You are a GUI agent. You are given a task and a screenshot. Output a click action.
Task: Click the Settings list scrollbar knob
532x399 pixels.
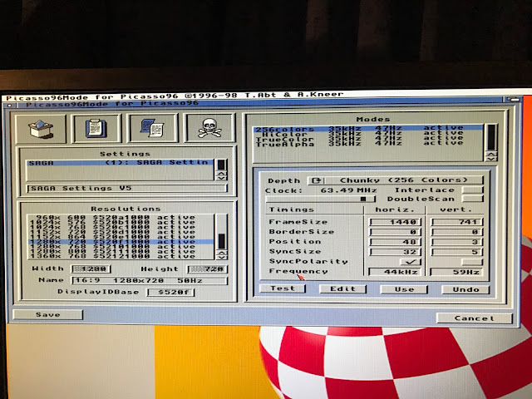tap(221, 165)
